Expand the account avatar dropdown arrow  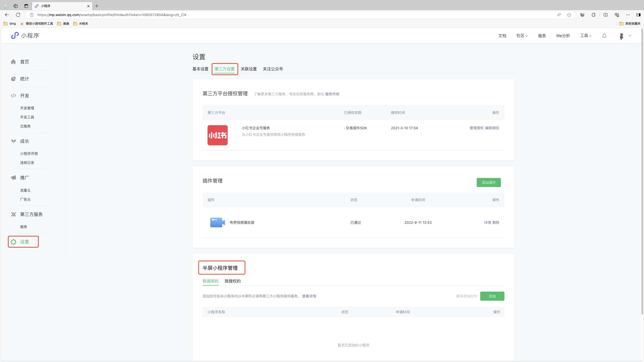coord(630,36)
